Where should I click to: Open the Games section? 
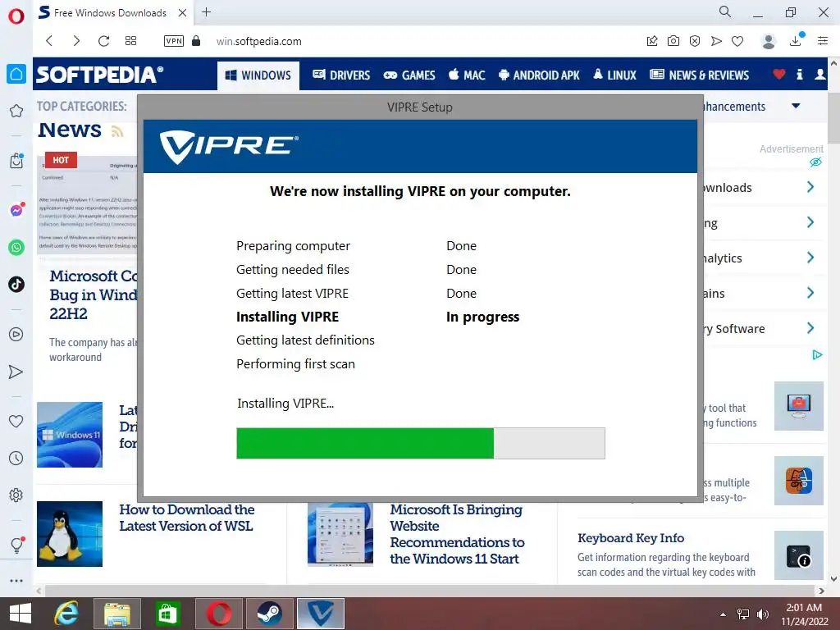[x=409, y=75]
